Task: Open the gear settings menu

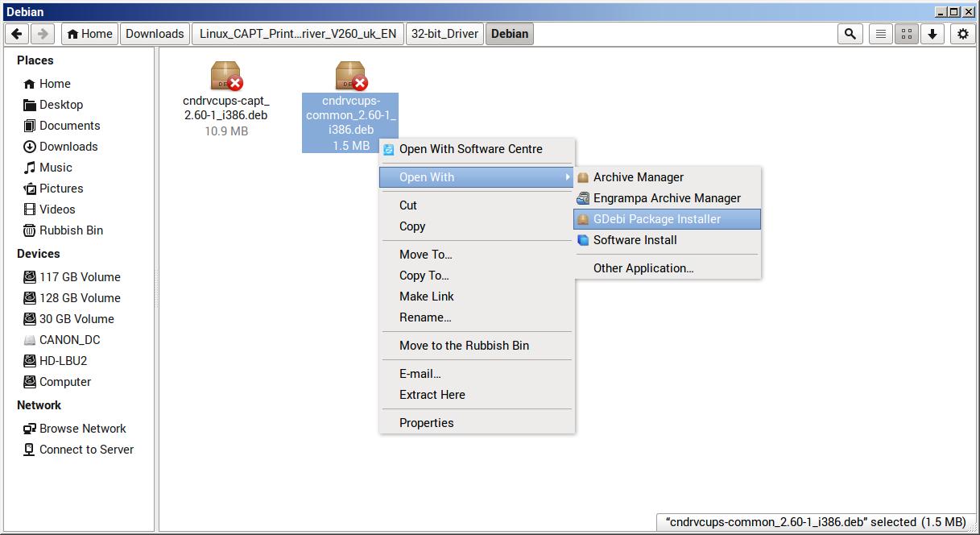Action: 962,34
